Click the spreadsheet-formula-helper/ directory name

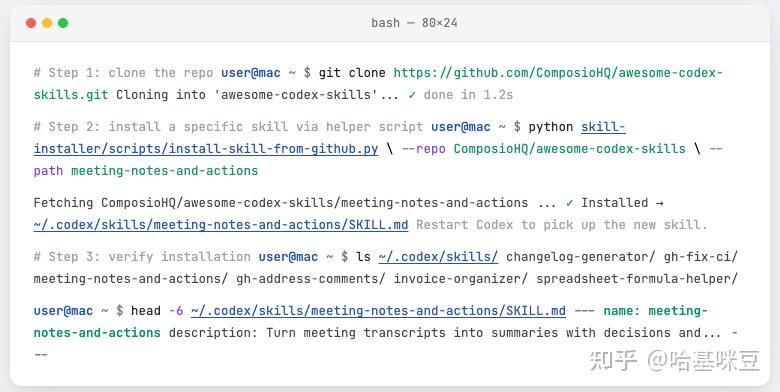pyautogui.click(x=636, y=279)
